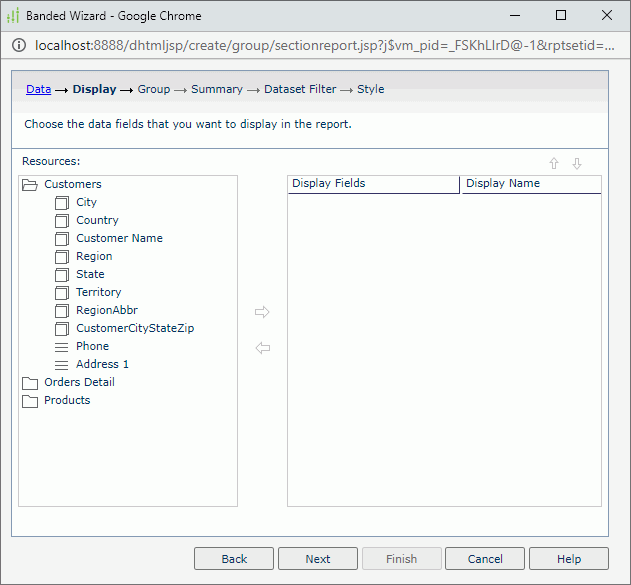Expand the Orders Detail folder
Viewport: 631px width, 585px height.
pos(30,382)
